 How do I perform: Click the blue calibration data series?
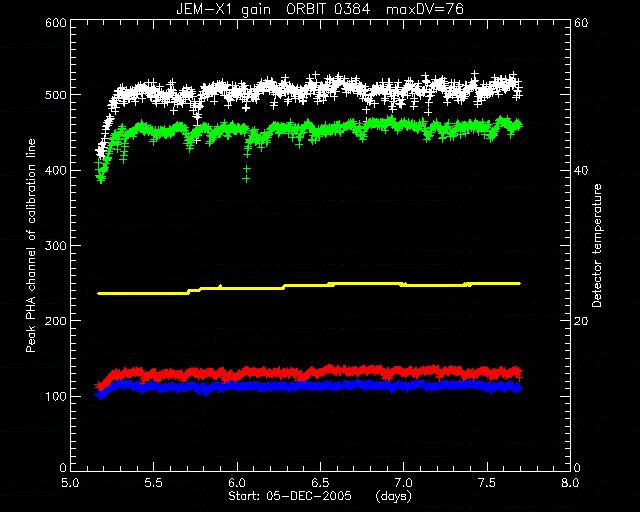click(x=309, y=386)
